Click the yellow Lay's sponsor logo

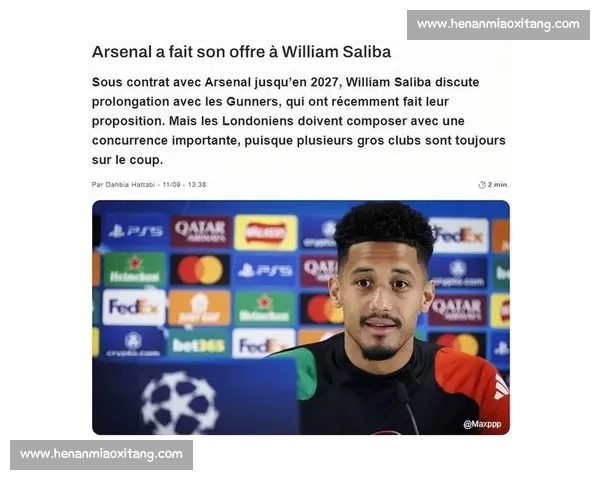point(266,232)
